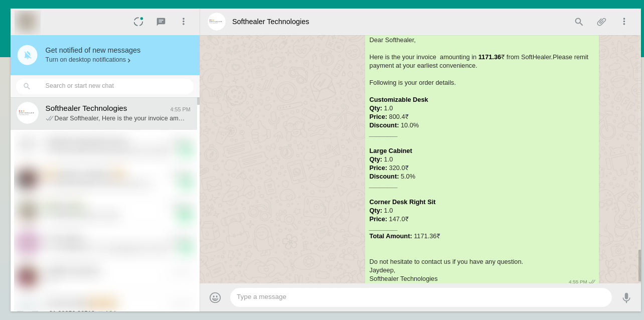Click 'Discount: 5.0%' in the message

click(x=392, y=177)
